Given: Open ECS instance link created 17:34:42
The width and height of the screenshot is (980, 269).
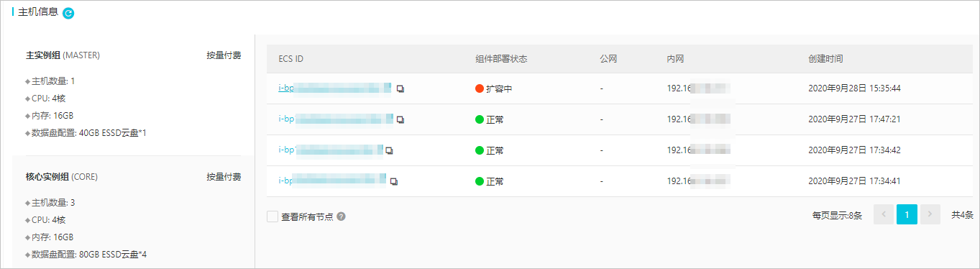Looking at the screenshot, I should pos(331,150).
